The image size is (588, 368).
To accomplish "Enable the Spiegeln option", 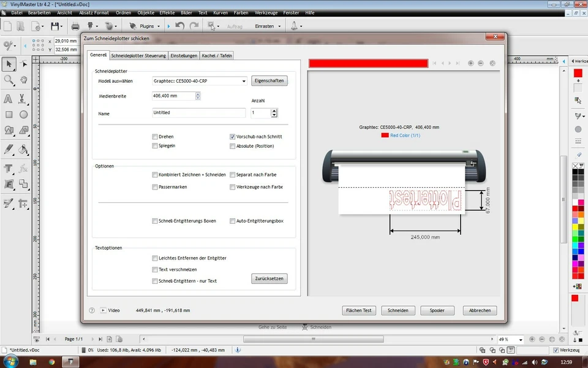I will 155,146.
